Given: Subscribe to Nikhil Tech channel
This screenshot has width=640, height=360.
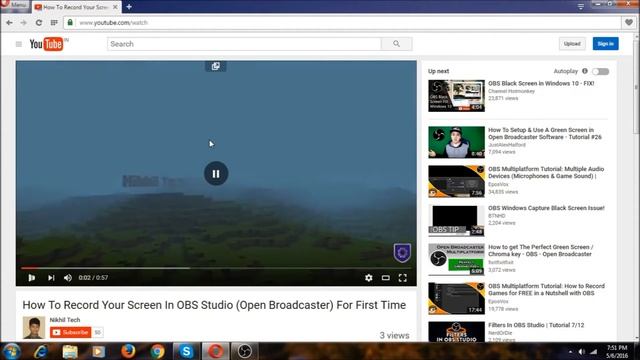Looking at the screenshot, I should [71, 333].
